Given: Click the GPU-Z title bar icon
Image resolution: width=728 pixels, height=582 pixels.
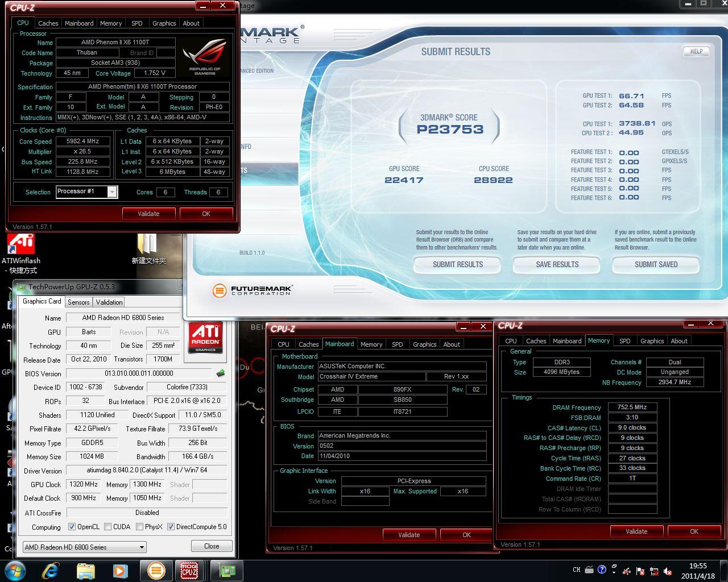Looking at the screenshot, I should pos(22,287).
